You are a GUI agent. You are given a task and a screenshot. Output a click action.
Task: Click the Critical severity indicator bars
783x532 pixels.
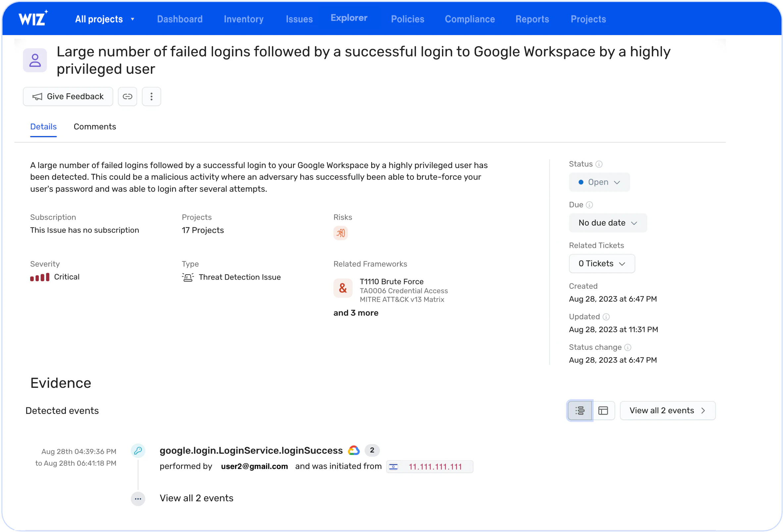click(x=40, y=277)
